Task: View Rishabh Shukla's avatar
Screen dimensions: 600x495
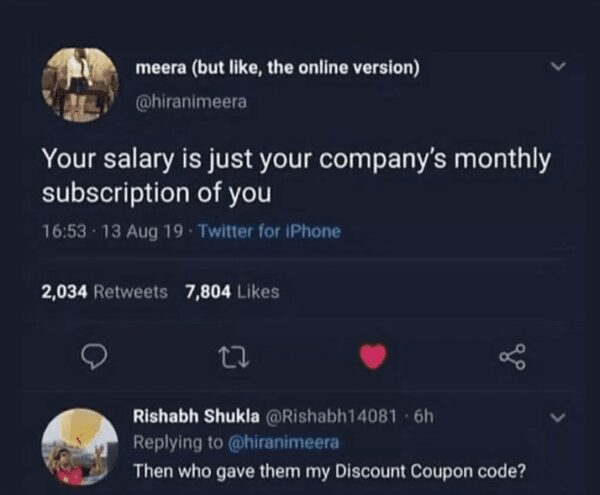Action: coord(80,446)
